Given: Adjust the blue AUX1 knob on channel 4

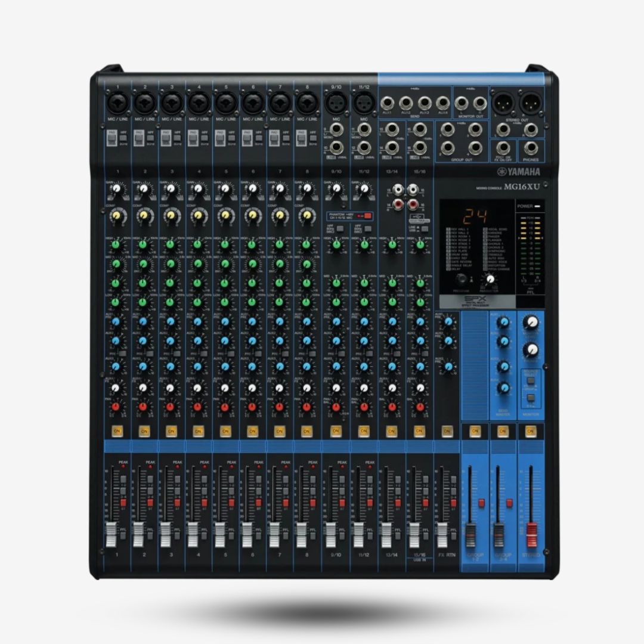Looking at the screenshot, I should [197, 321].
